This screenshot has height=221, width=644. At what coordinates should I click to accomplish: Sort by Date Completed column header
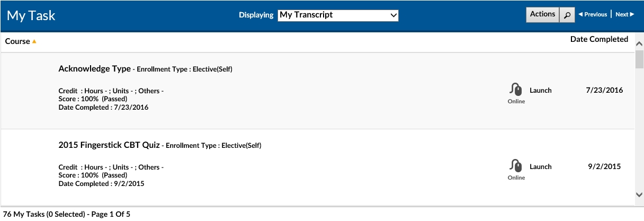(x=599, y=39)
